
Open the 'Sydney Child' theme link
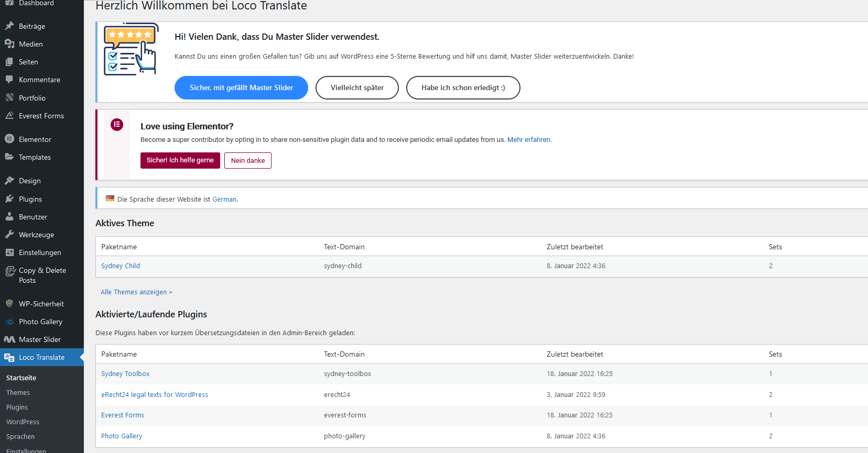point(121,266)
